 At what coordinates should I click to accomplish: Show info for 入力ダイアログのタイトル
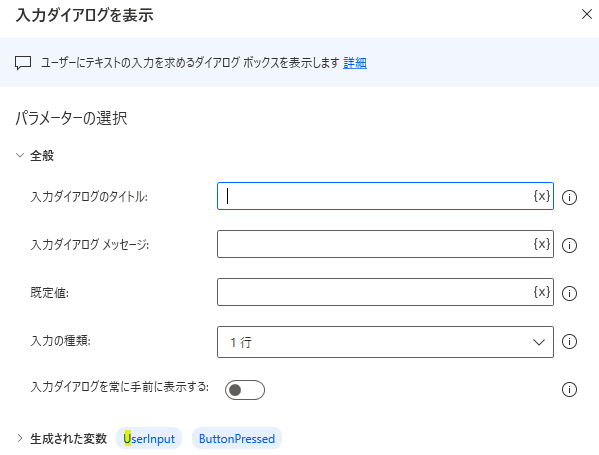(569, 197)
